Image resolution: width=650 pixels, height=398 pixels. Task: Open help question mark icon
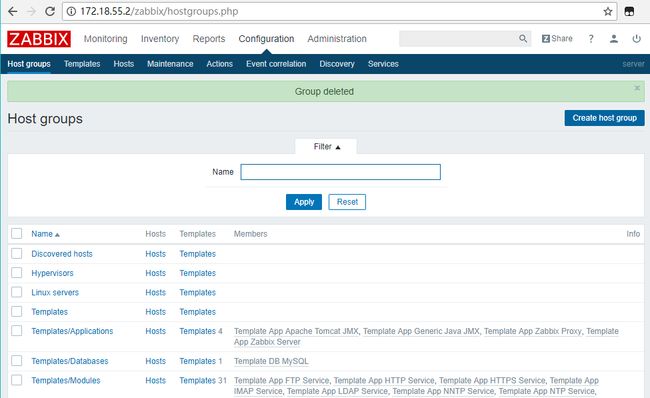[591, 39]
